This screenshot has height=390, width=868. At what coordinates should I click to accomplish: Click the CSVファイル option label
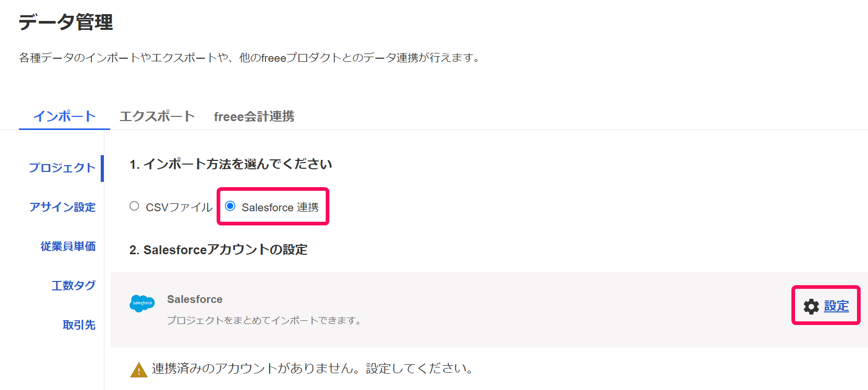(x=179, y=208)
